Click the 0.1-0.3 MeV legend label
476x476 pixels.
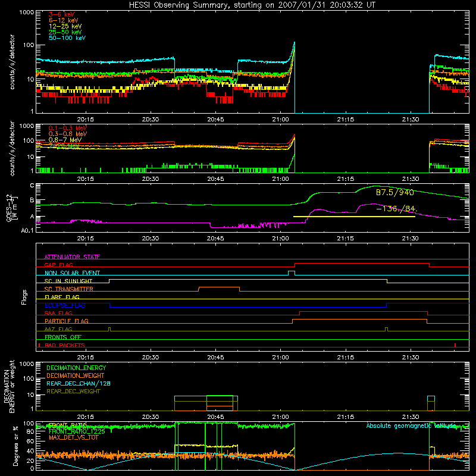[68, 128]
